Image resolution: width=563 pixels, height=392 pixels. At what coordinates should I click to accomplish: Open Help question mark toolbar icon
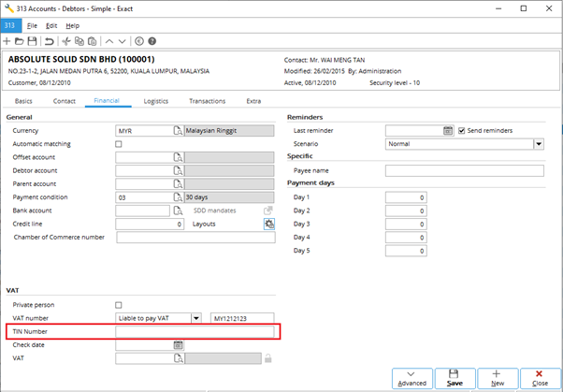click(152, 41)
